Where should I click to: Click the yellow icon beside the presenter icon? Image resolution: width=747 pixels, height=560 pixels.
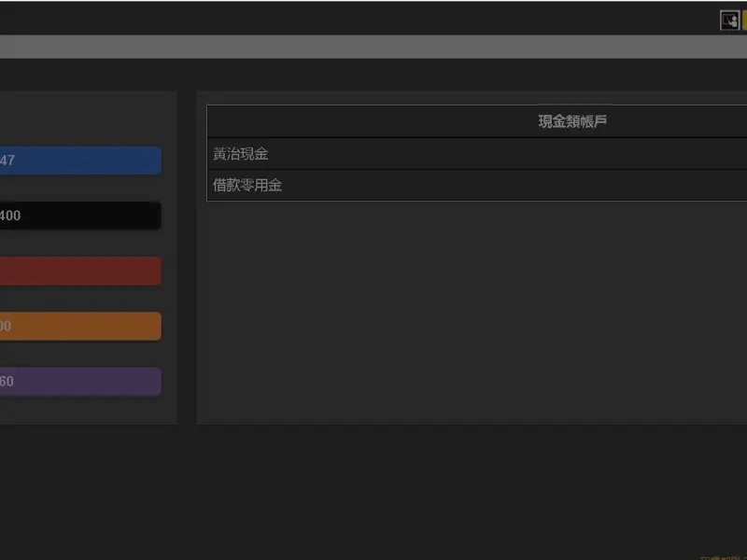744,21
